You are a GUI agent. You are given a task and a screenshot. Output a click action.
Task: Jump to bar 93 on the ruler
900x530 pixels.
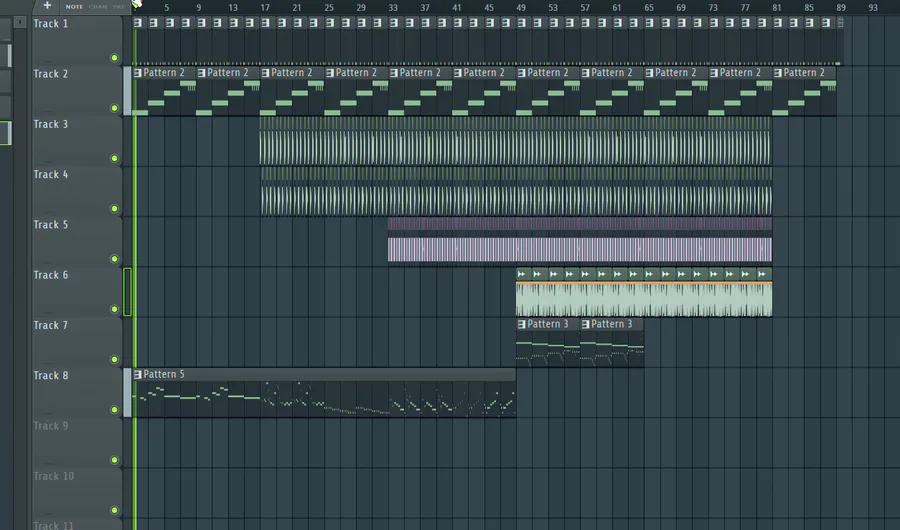pos(872,7)
